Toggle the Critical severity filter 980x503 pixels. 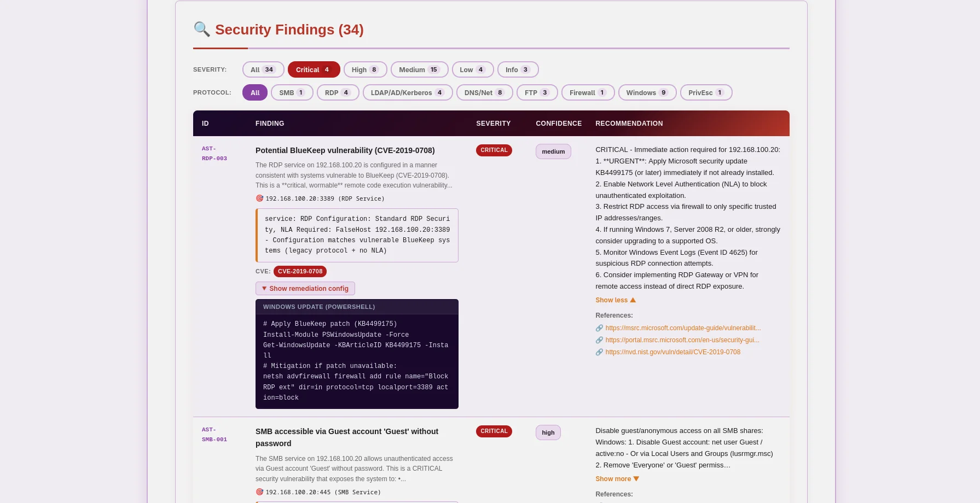[314, 69]
